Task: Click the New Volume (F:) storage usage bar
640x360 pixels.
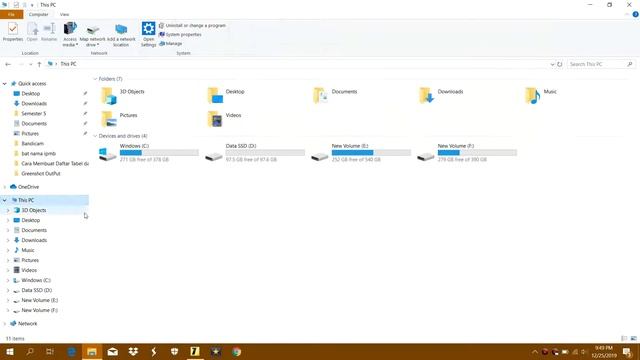Action: point(477,153)
